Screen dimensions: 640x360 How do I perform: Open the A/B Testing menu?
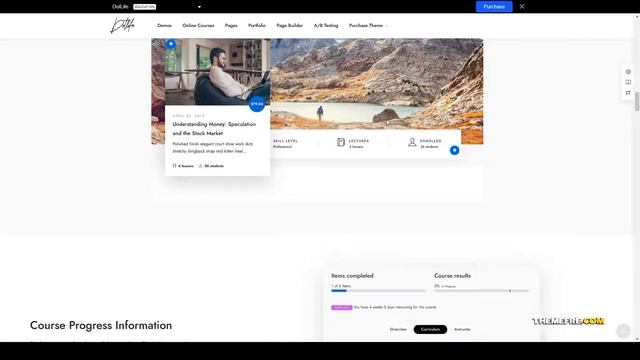[326, 25]
